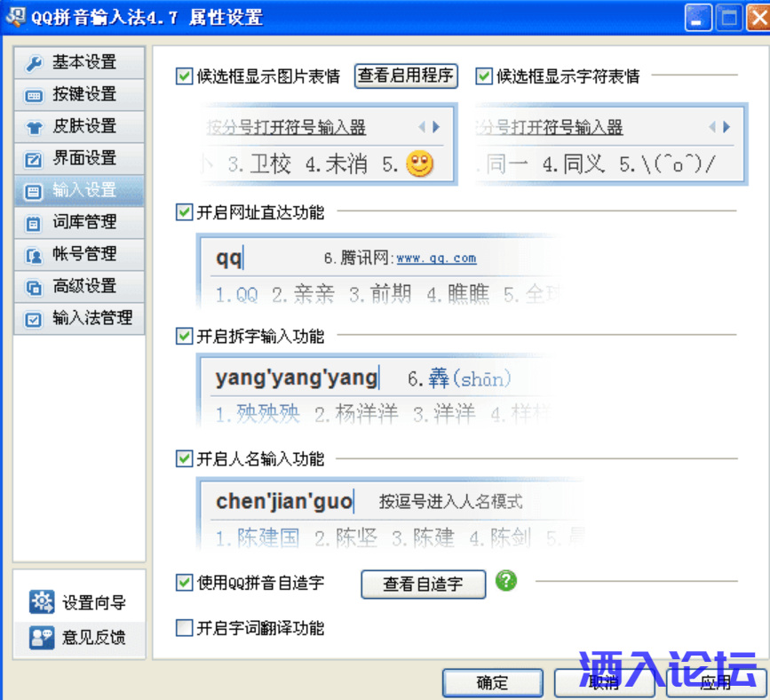Open 设置向导 wizard

78,602
